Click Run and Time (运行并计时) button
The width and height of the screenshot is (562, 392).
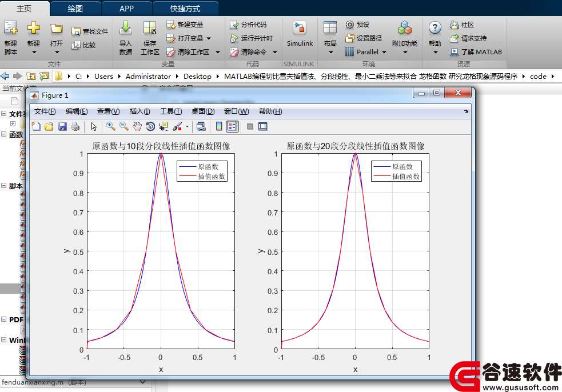tap(251, 38)
